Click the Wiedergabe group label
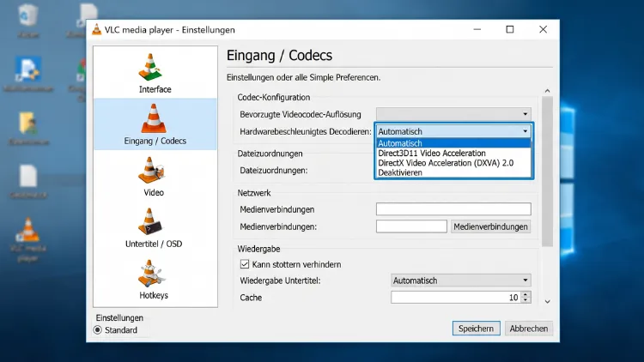The width and height of the screenshot is (644, 362). tap(258, 249)
